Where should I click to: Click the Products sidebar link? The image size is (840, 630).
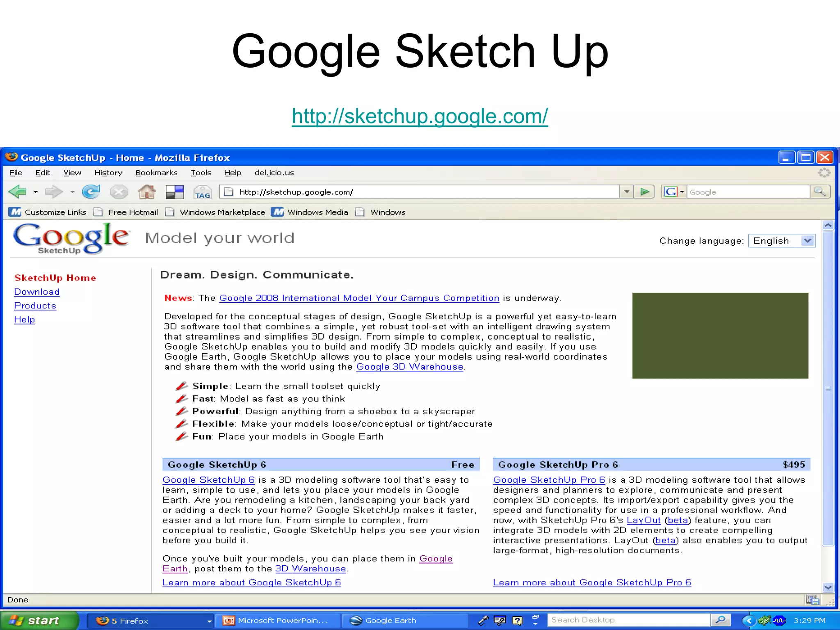[35, 306]
